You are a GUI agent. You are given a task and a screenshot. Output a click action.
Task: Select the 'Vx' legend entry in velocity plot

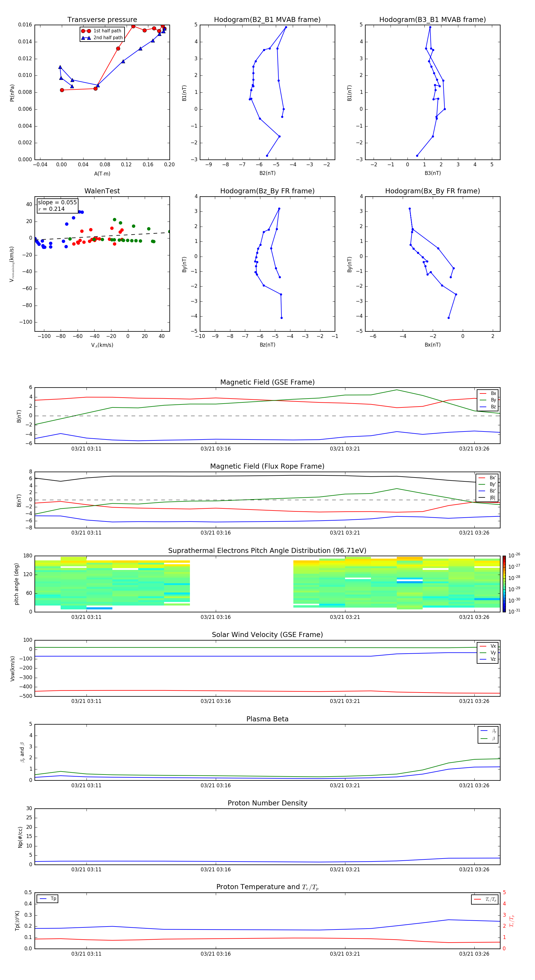tap(488, 646)
